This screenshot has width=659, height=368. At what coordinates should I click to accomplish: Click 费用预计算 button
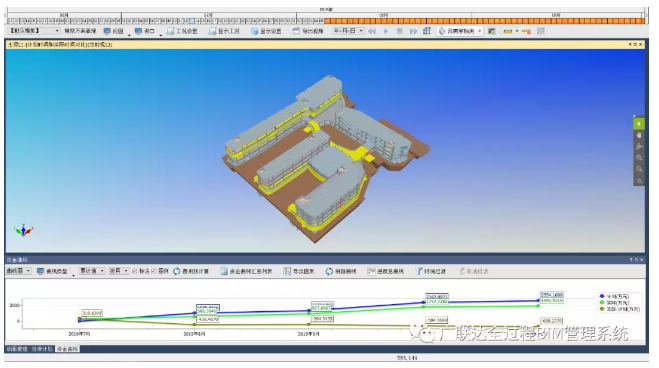pos(191,271)
